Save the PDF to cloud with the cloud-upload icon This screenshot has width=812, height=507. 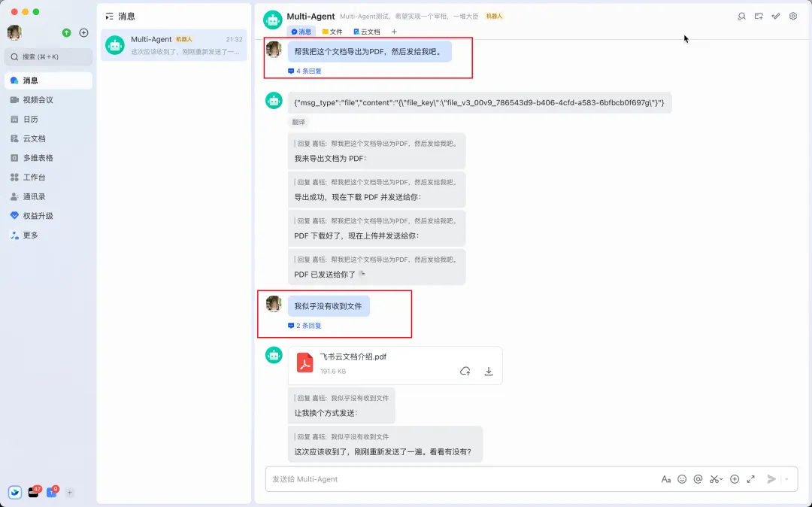pos(465,372)
